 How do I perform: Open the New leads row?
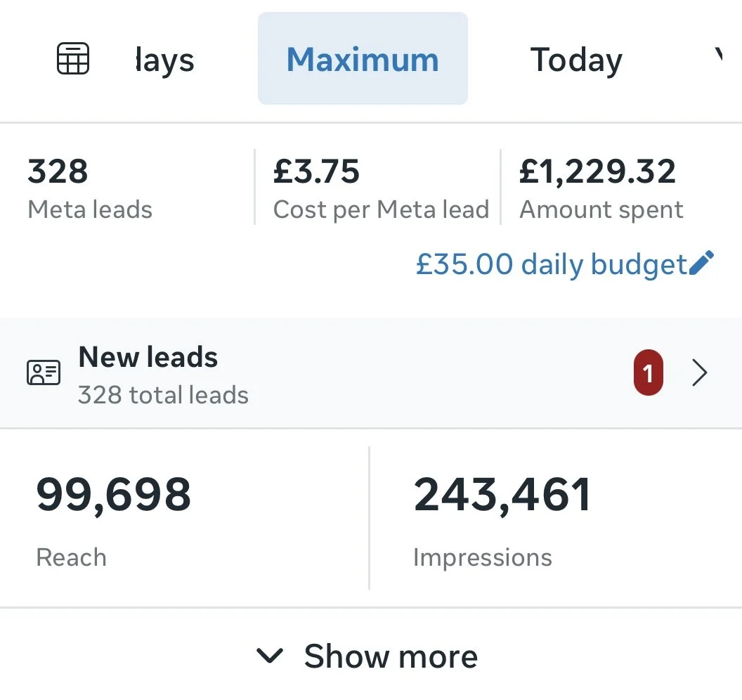click(x=371, y=373)
